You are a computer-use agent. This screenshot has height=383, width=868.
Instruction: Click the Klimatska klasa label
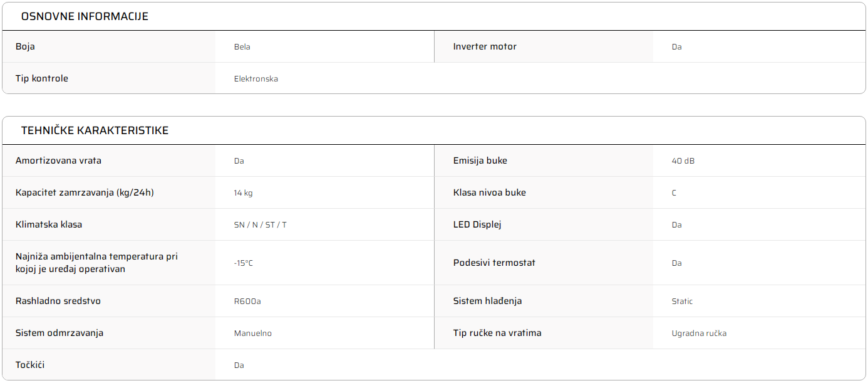point(49,224)
